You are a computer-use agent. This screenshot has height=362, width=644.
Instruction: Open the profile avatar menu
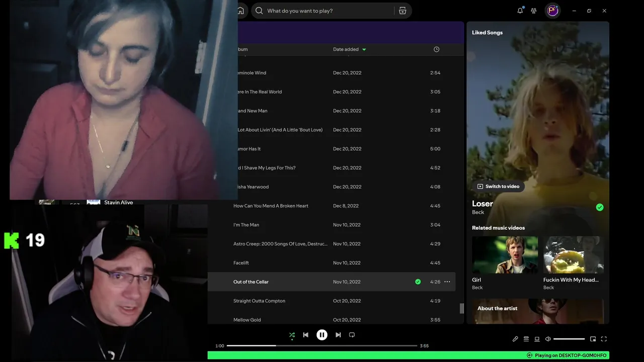pos(553,11)
